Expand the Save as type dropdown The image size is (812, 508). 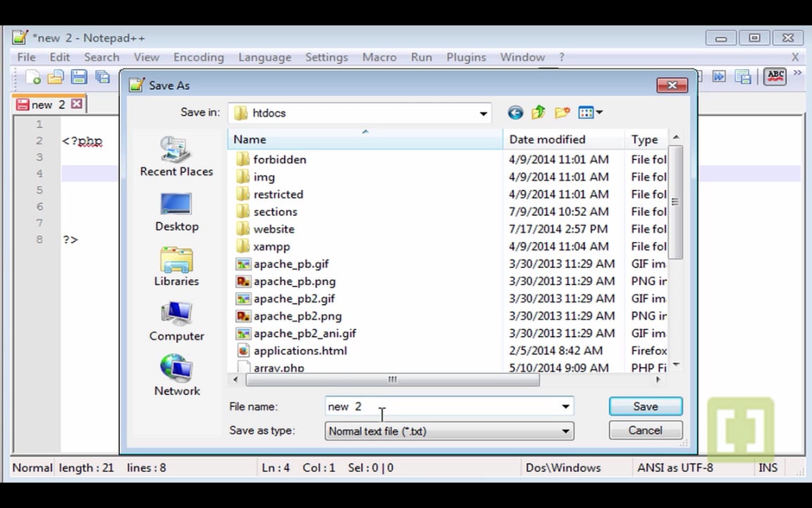[x=565, y=431]
